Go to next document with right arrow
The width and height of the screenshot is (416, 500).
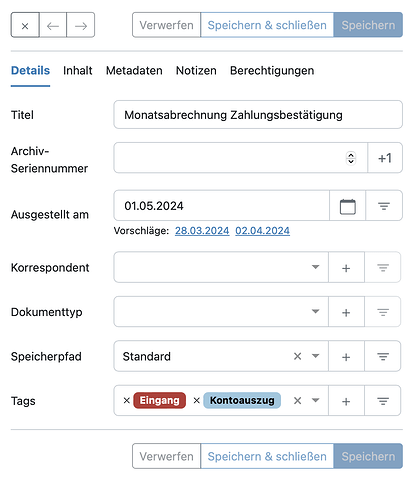click(81, 25)
